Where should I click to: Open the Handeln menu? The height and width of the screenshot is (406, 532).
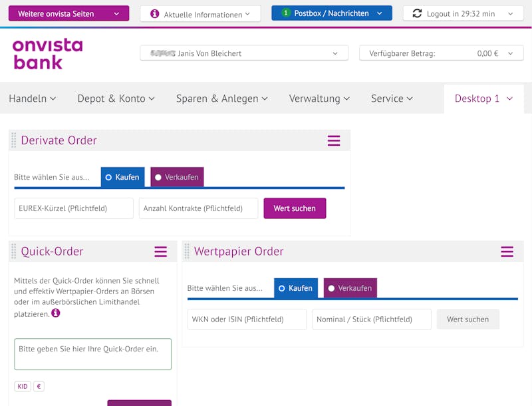pyautogui.click(x=32, y=99)
